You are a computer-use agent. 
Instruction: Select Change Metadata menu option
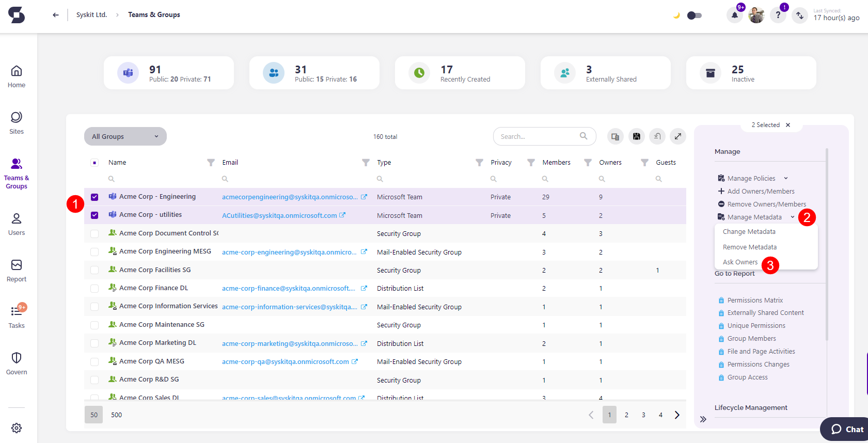tap(749, 232)
